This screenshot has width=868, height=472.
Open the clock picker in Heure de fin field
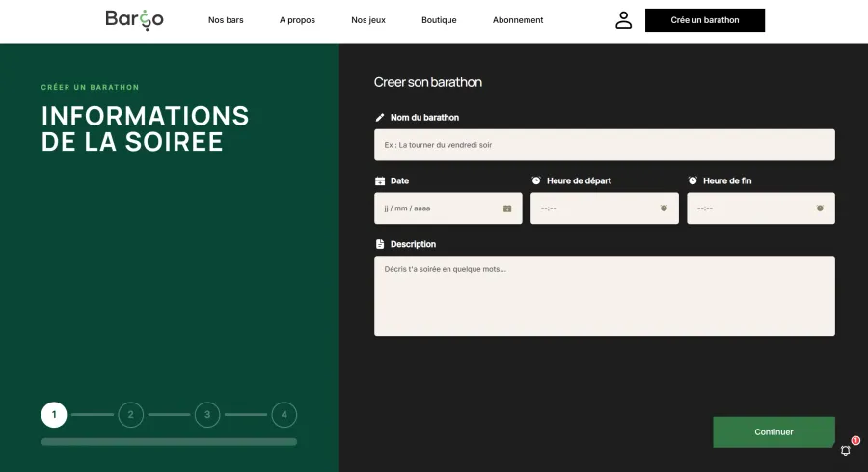click(x=820, y=208)
